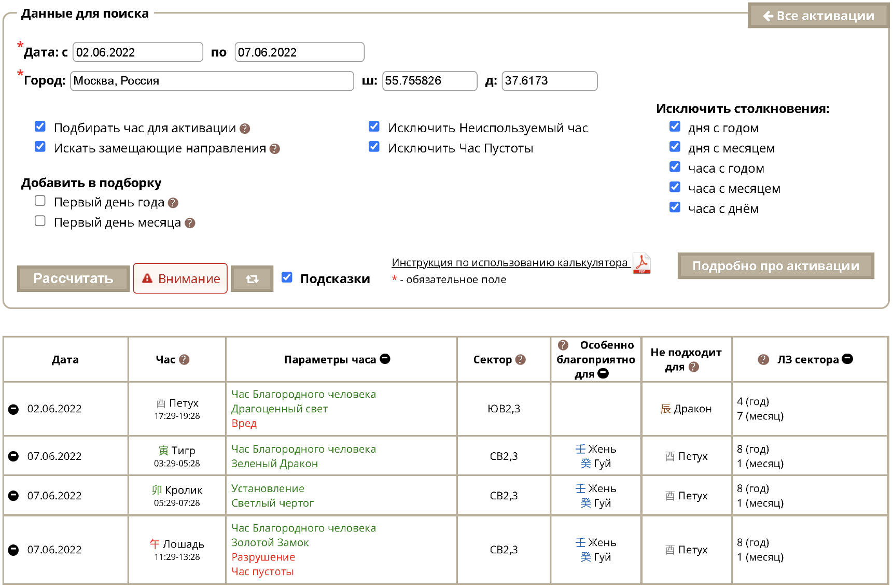Click red 'Разрушение' parameter
The height and width of the screenshot is (588, 893).
coord(263,557)
